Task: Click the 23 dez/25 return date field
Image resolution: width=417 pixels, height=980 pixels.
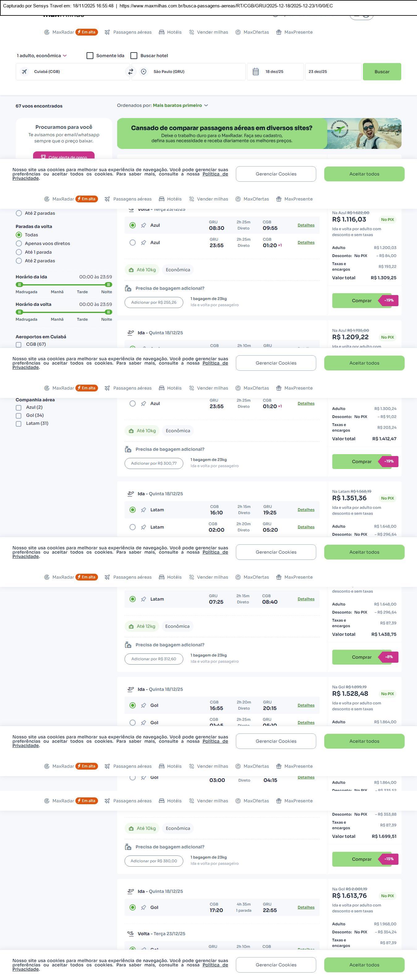Action: [333, 71]
